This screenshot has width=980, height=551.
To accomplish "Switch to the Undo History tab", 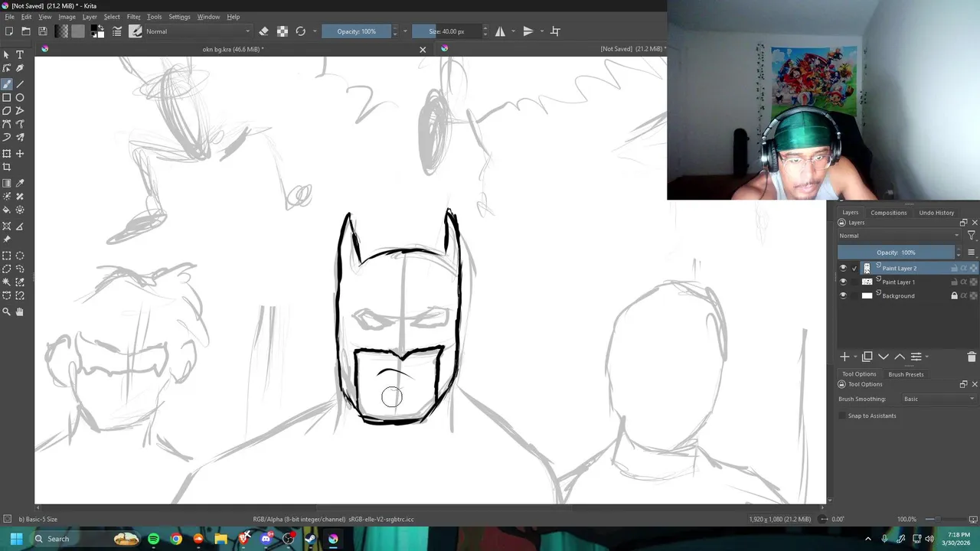I will [936, 213].
